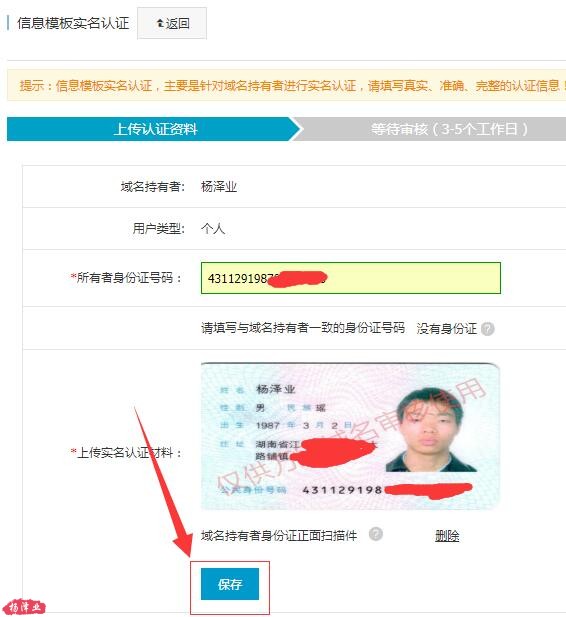Click the 域名持有者身份证正面扫描件 caption
The width and height of the screenshot is (566, 617).
coord(279,536)
